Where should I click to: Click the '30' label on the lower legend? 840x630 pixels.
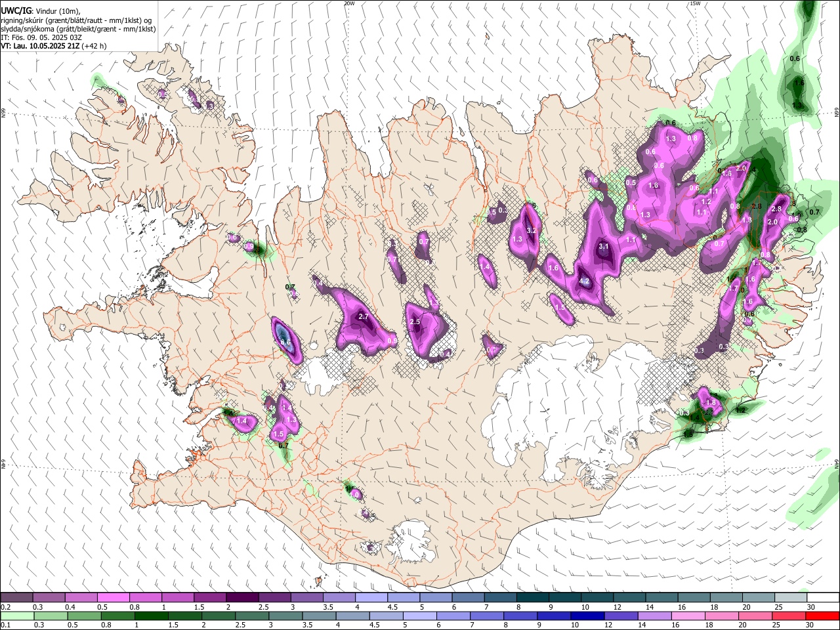point(810,625)
